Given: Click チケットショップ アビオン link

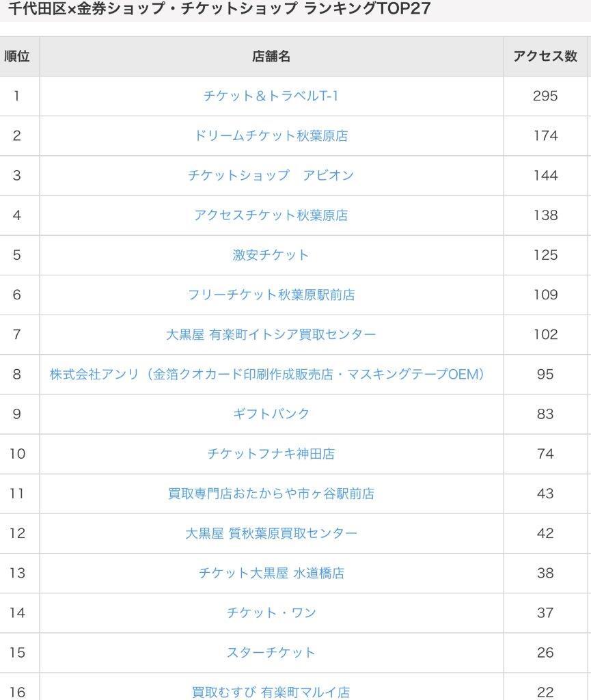Looking at the screenshot, I should click(271, 176).
